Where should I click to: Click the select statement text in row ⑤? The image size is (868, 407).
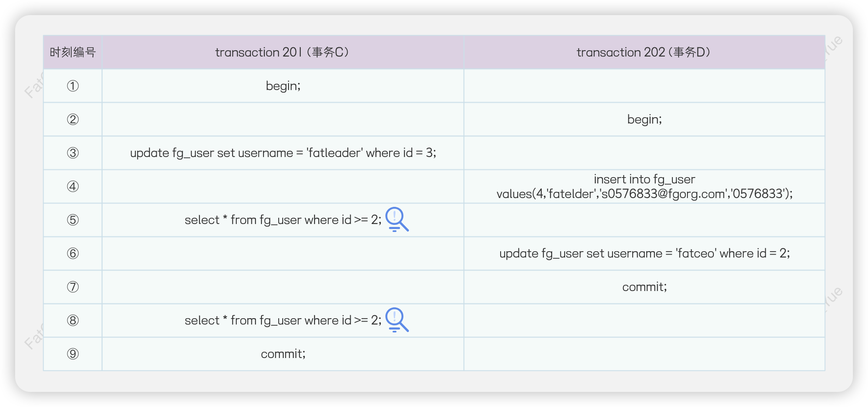283,220
